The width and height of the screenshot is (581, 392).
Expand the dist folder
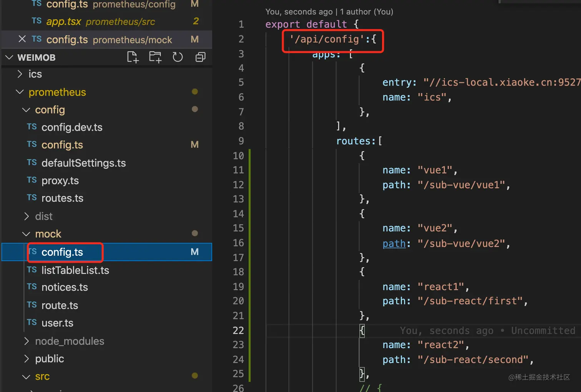pos(27,216)
